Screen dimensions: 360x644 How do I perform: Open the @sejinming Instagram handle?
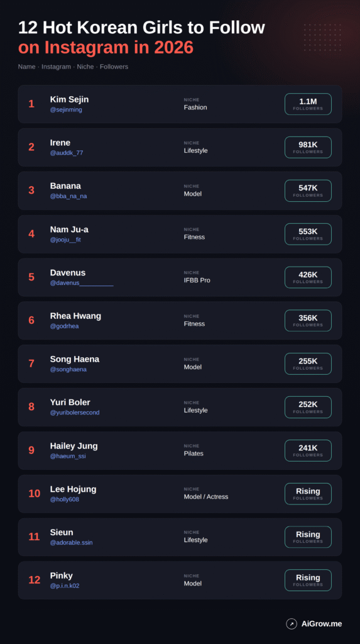coord(66,109)
